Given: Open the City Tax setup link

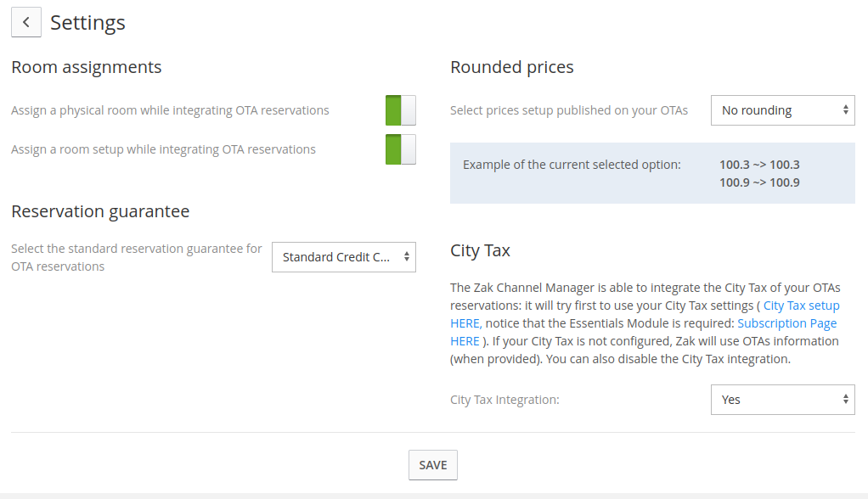Looking at the screenshot, I should (x=801, y=306).
